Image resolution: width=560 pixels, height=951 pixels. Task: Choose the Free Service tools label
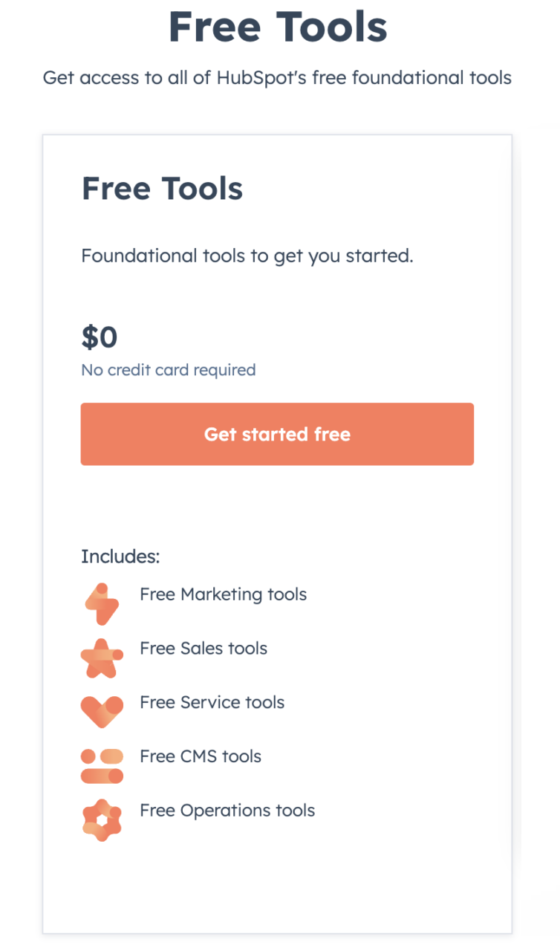click(x=212, y=703)
